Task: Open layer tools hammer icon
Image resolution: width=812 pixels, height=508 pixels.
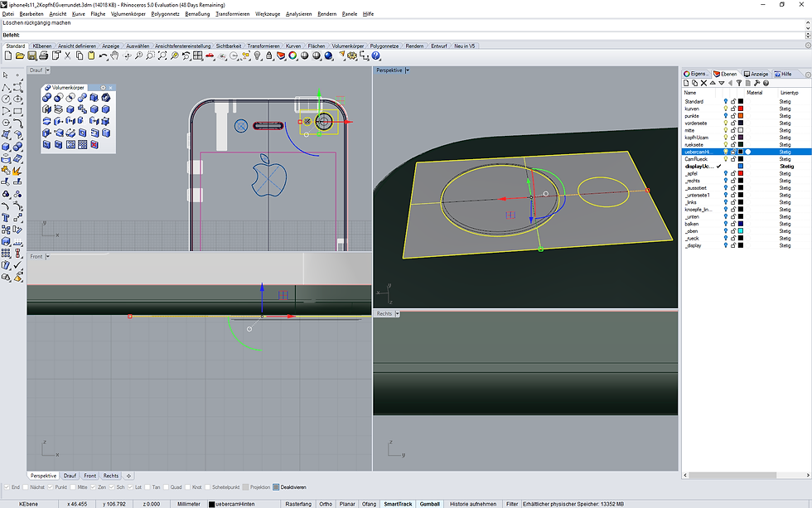Action: pos(757,83)
